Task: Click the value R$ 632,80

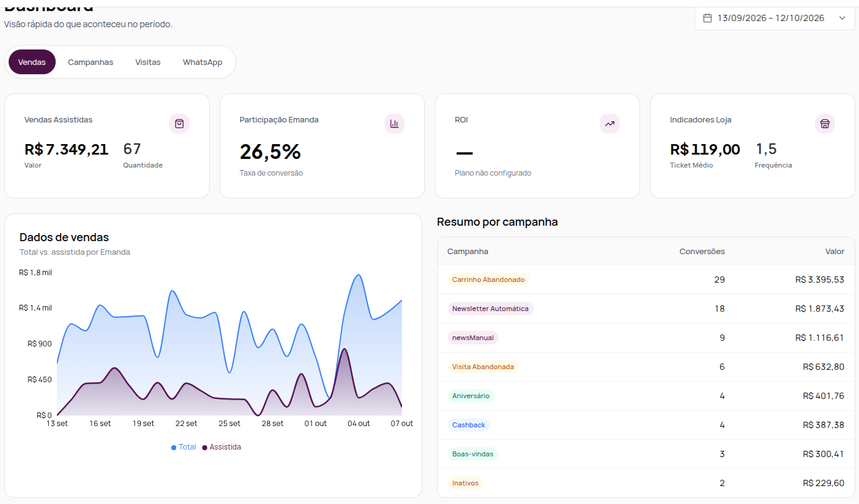Action: coord(824,367)
